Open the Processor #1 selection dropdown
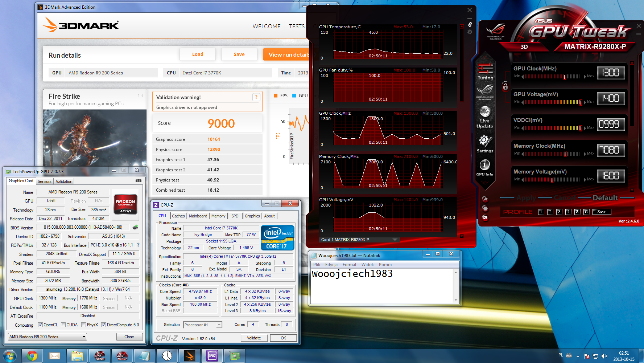This screenshot has width=644, height=363. [202, 325]
